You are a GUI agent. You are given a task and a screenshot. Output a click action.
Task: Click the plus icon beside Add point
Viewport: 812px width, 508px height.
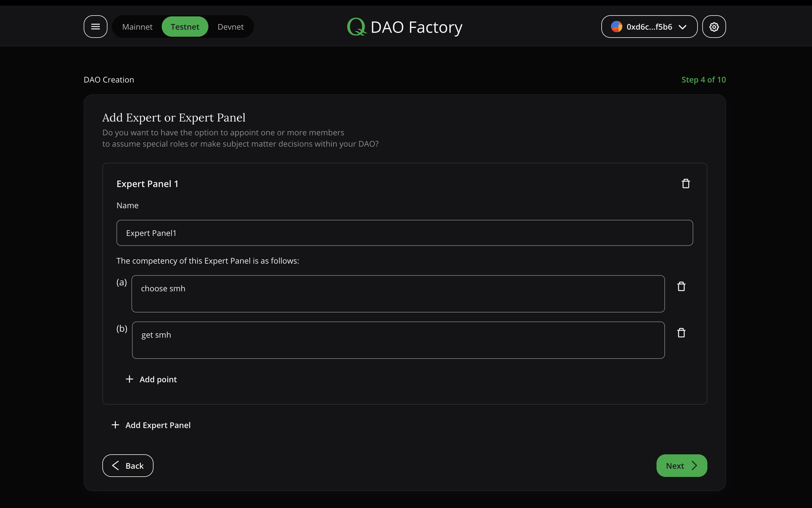[x=129, y=379]
